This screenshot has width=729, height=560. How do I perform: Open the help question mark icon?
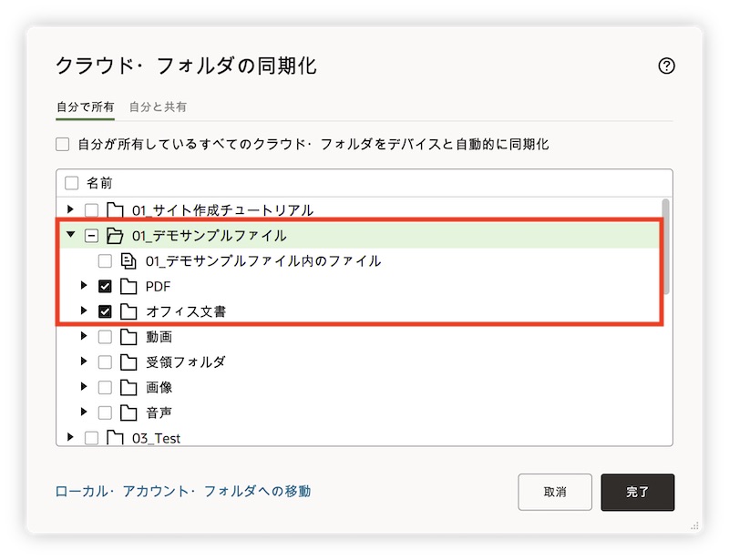pos(666,66)
